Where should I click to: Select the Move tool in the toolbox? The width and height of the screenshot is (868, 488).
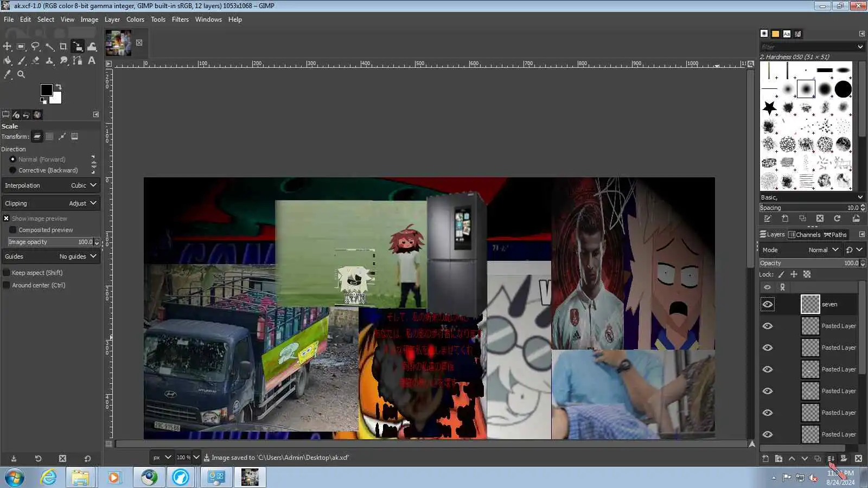point(7,47)
